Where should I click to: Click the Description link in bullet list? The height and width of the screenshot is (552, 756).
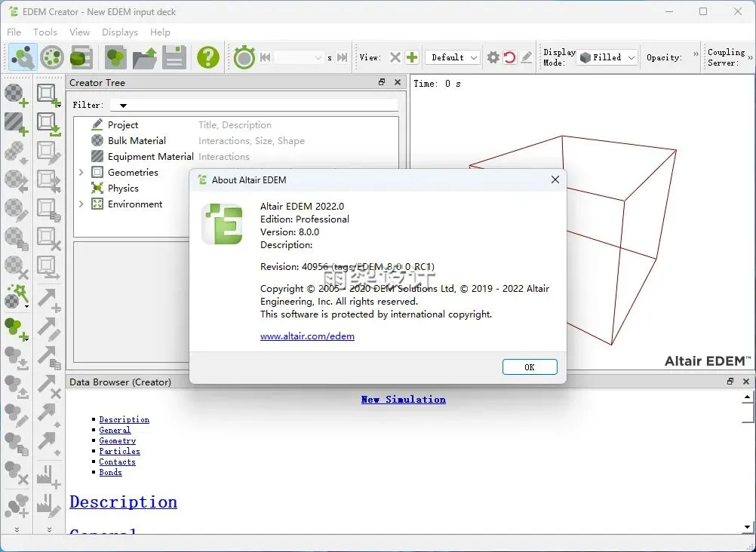124,419
